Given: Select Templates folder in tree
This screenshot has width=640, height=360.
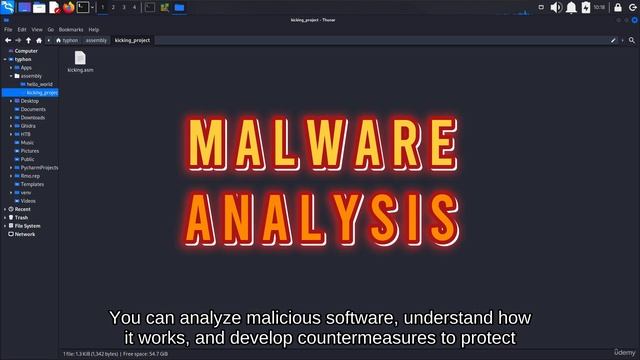Looking at the screenshot, I should [32, 184].
